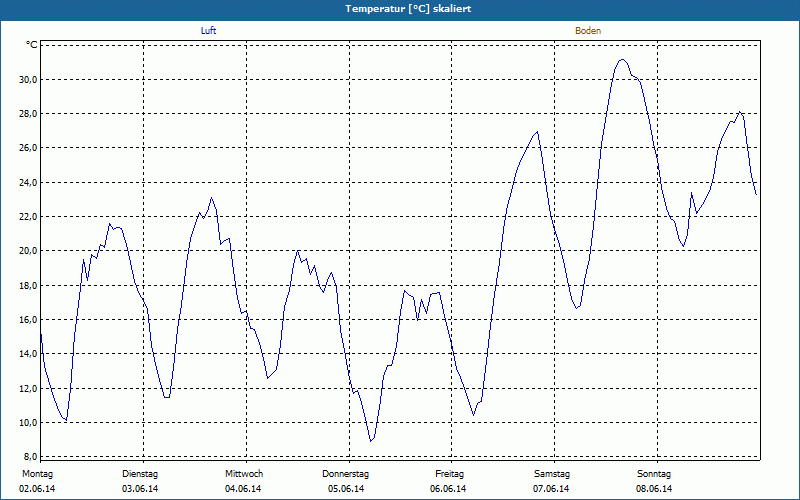
Task: Select the 16,0 y-axis label
Action: pyautogui.click(x=28, y=319)
